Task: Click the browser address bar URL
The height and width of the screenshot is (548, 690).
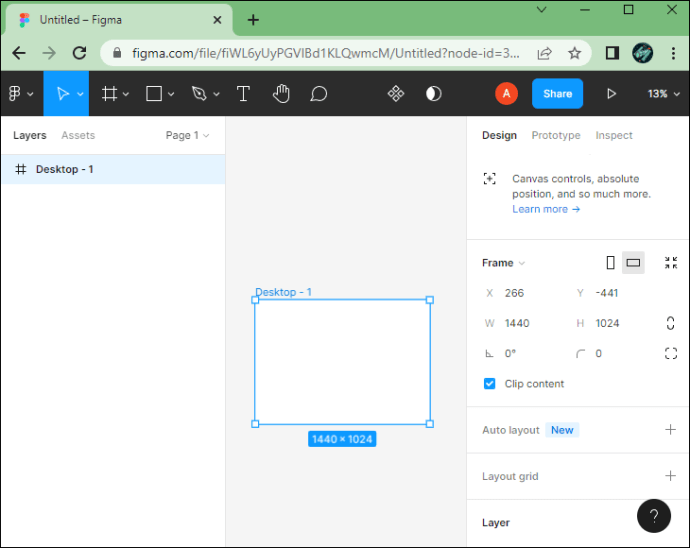Action: pos(326,53)
